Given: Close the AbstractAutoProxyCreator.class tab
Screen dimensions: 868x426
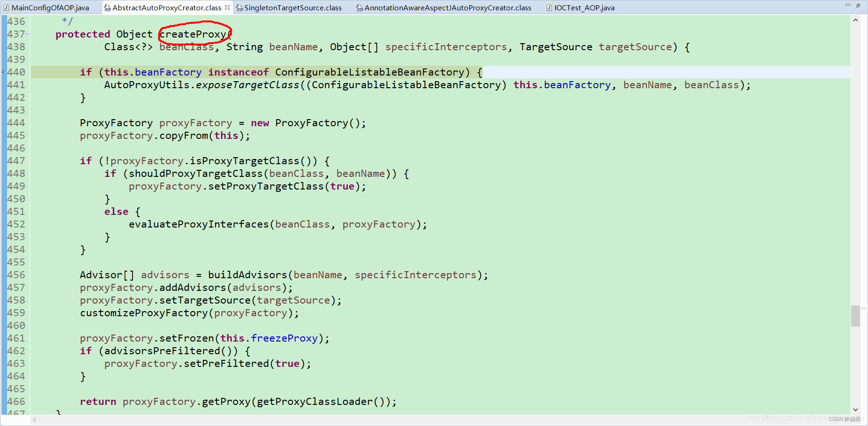Looking at the screenshot, I should point(227,8).
